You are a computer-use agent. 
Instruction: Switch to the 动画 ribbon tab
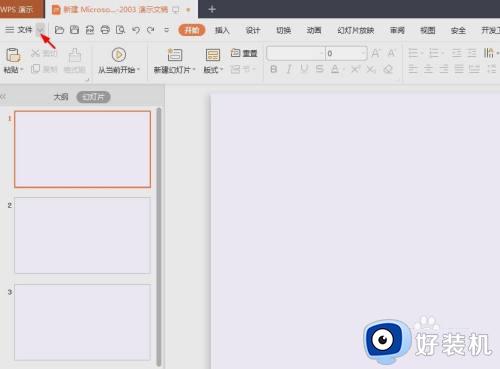point(314,30)
